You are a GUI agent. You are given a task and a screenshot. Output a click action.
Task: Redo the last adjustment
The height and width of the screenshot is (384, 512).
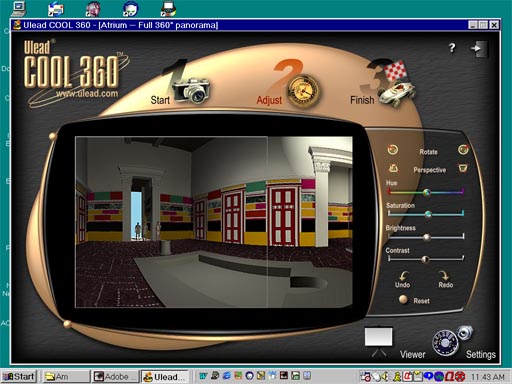445,280
